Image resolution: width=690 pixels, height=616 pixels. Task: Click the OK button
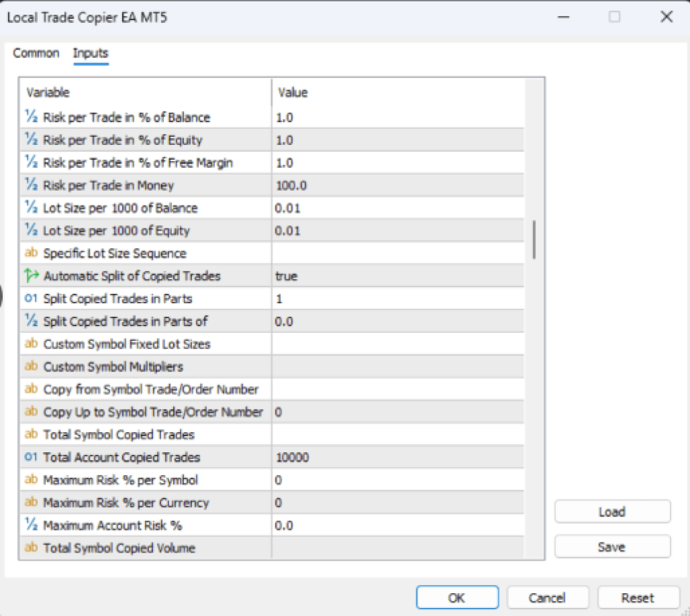tap(458, 598)
